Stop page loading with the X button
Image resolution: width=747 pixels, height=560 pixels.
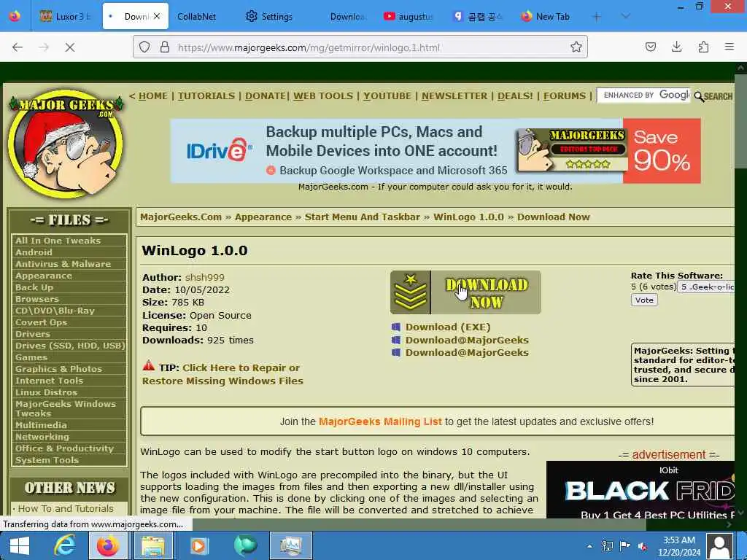coord(69,47)
